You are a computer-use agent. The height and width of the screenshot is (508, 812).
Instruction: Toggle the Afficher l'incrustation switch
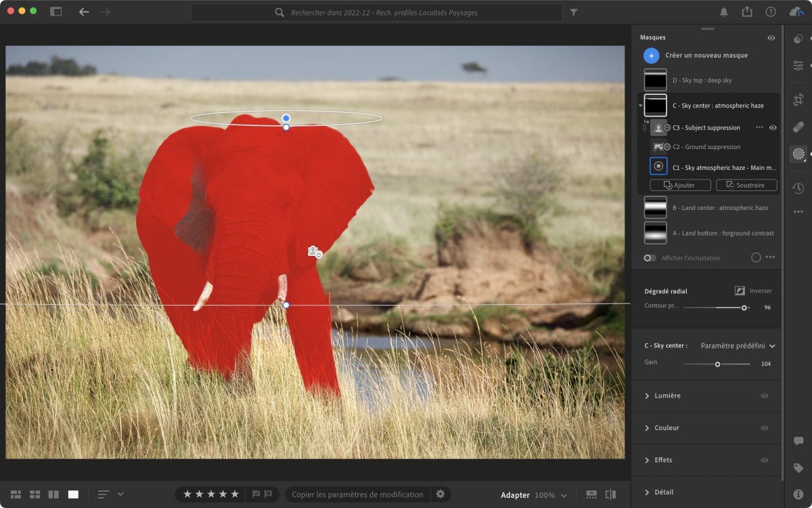pyautogui.click(x=650, y=258)
